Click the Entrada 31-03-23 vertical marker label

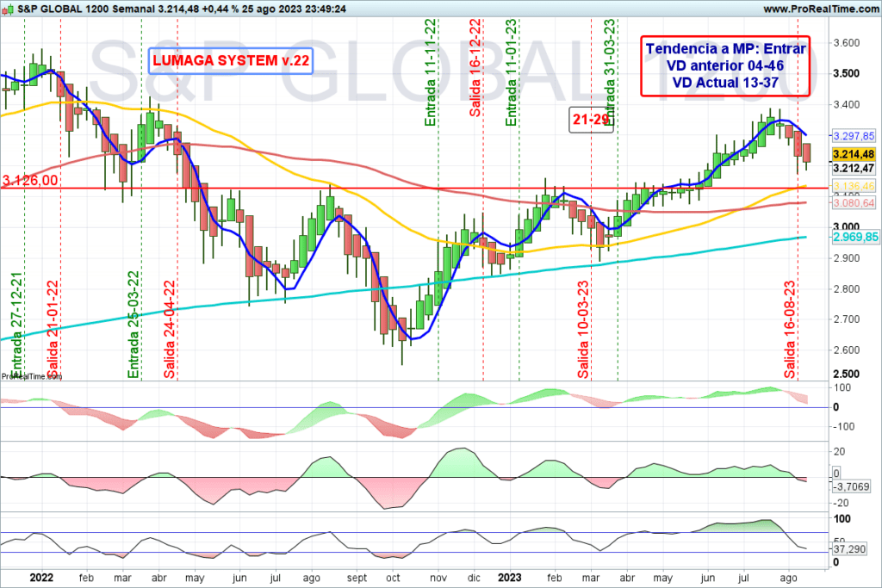tap(610, 71)
